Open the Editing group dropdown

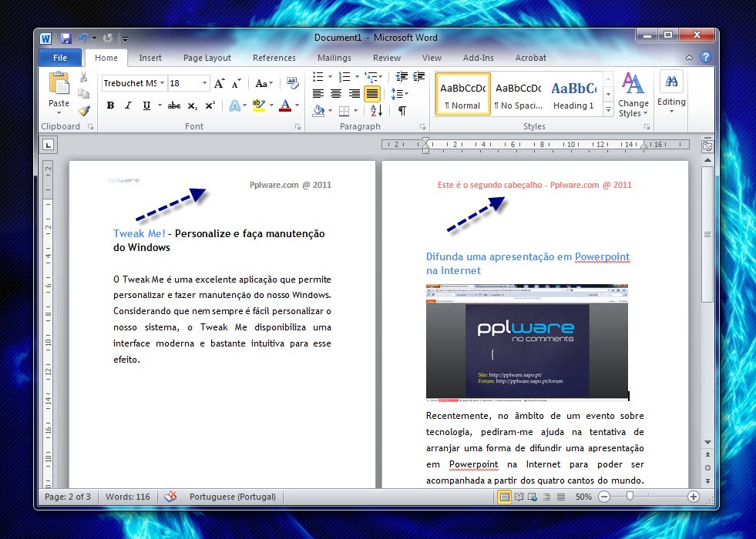pyautogui.click(x=671, y=92)
